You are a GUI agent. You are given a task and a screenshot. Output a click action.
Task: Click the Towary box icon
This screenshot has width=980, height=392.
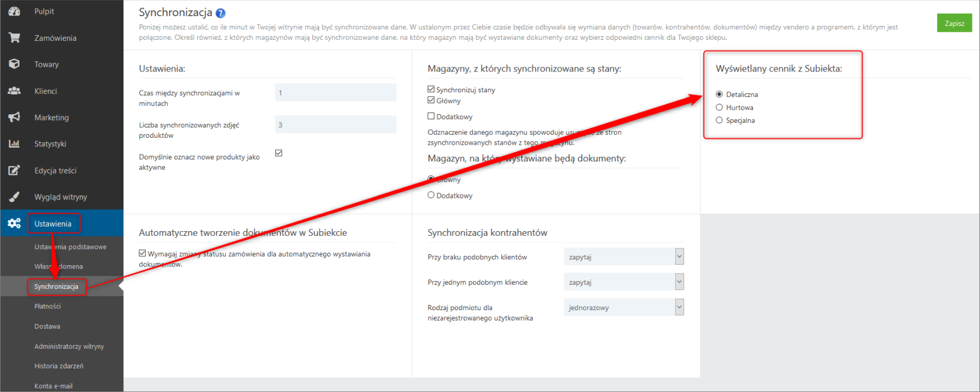pos(14,64)
